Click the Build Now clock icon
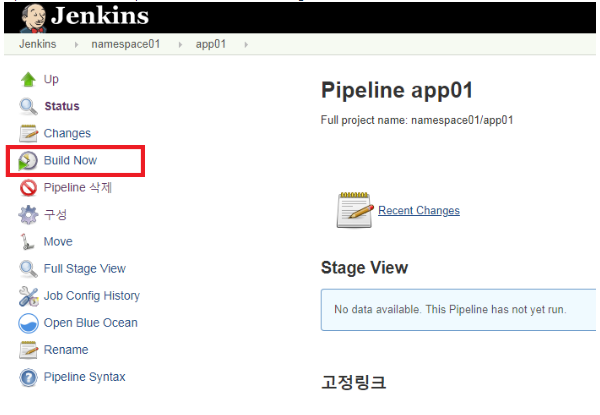 coord(28,161)
